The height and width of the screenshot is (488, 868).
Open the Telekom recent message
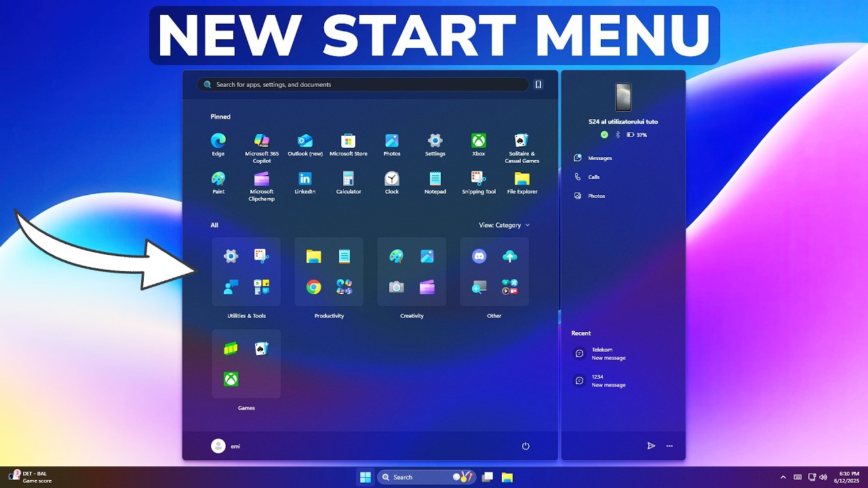coord(601,354)
